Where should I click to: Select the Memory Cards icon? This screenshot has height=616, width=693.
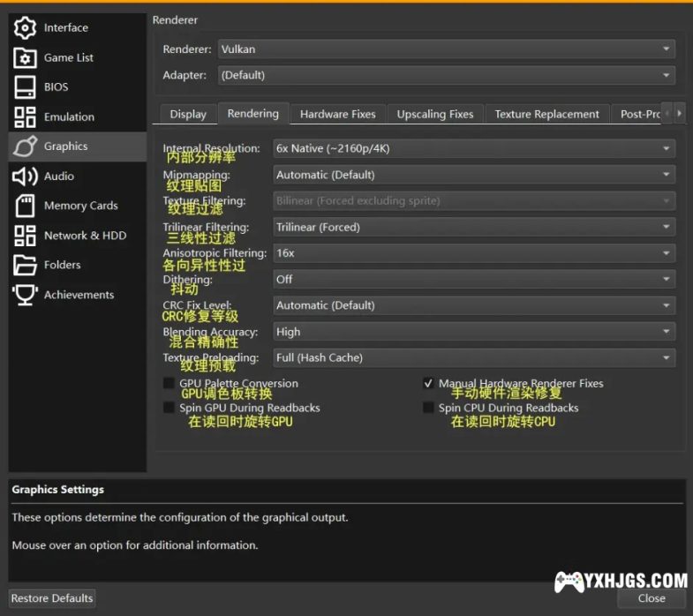[25, 206]
